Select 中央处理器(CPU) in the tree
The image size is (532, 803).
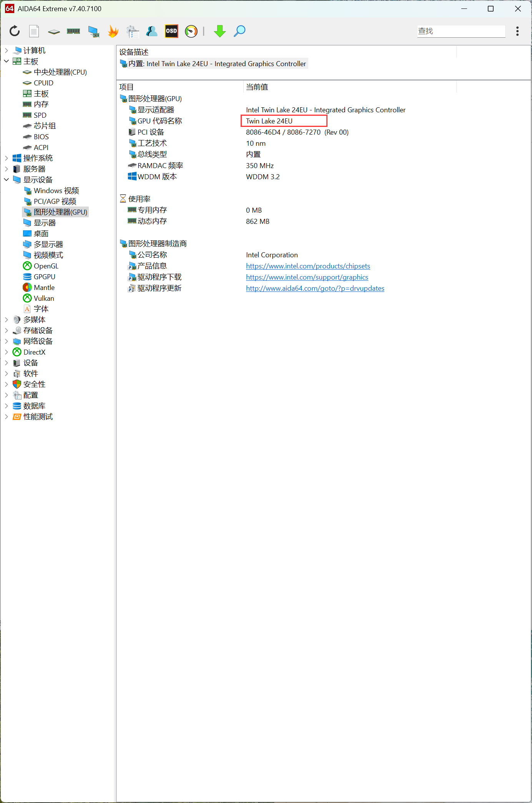(x=55, y=72)
